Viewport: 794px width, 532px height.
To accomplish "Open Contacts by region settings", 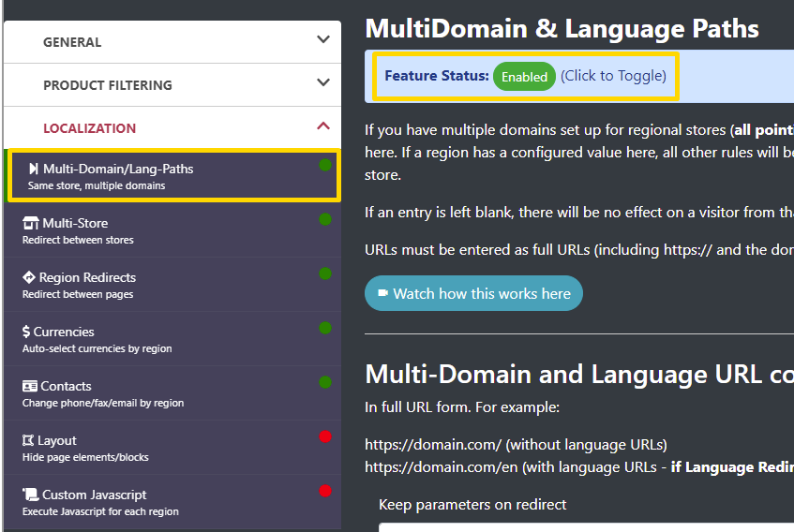I will tap(172, 393).
